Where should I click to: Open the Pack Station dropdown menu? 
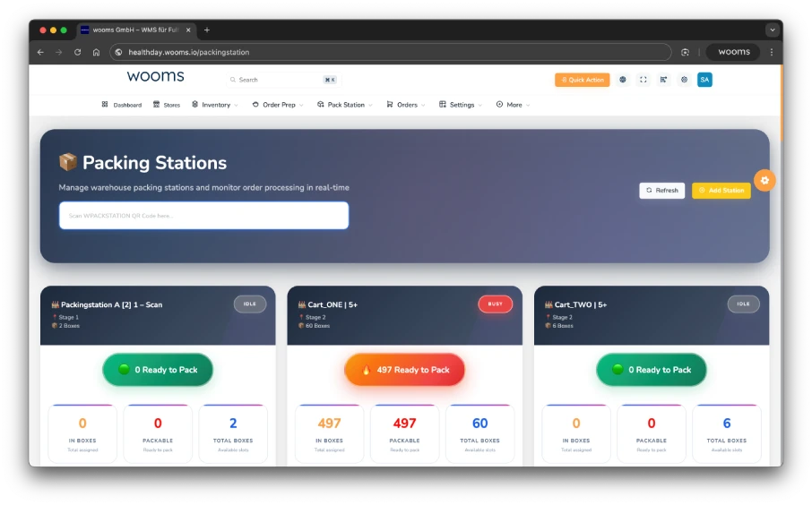tap(346, 105)
